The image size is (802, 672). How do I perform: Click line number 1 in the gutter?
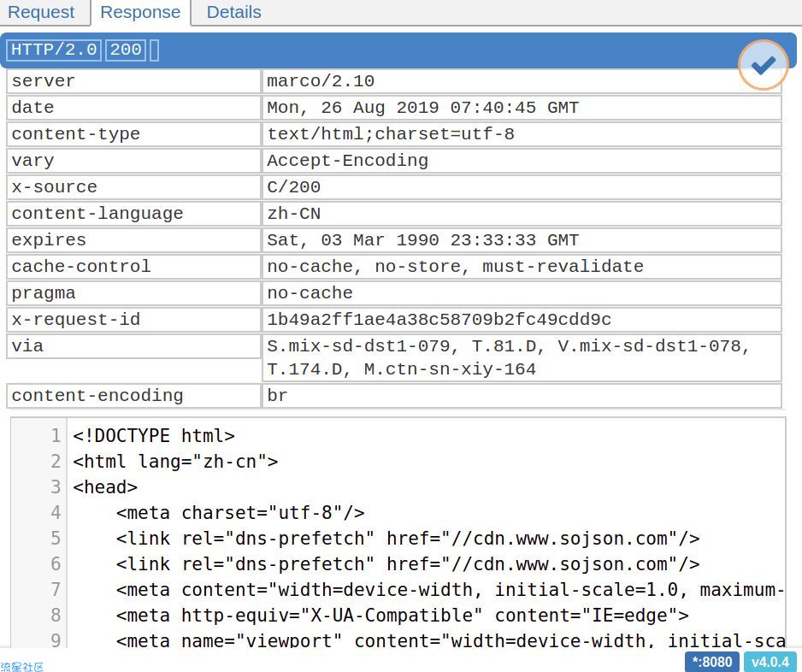(56, 436)
